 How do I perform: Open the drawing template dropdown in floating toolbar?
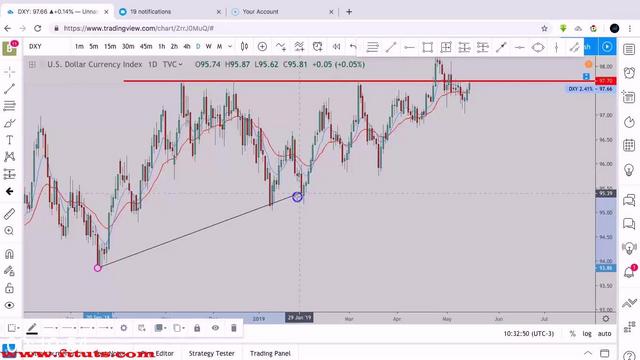point(13,328)
